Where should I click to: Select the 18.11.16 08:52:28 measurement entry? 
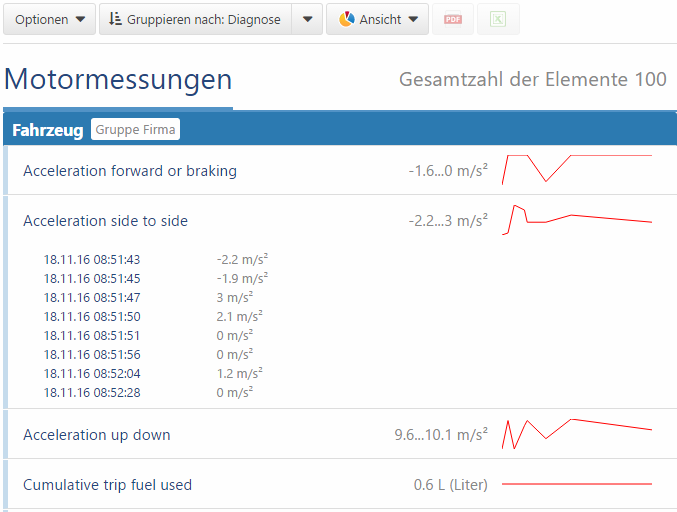[92, 392]
